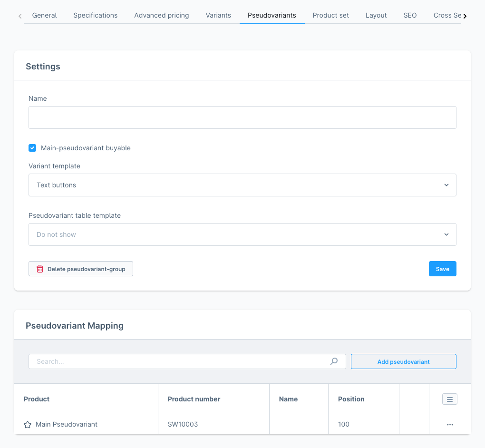Switch to the General tab

44,16
